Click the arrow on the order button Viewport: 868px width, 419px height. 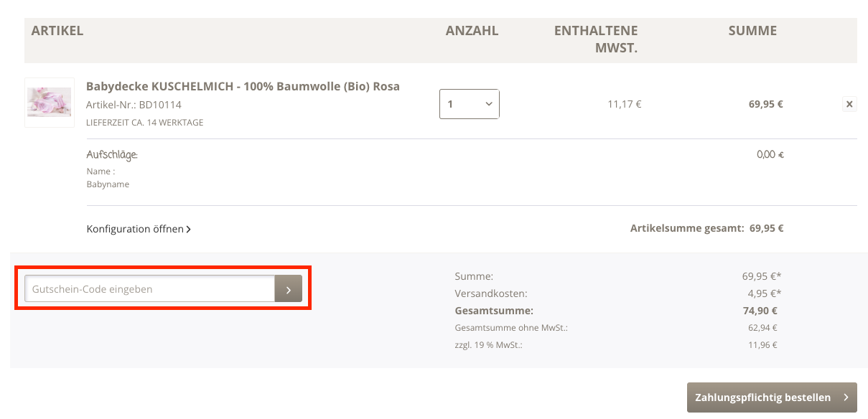click(846, 397)
